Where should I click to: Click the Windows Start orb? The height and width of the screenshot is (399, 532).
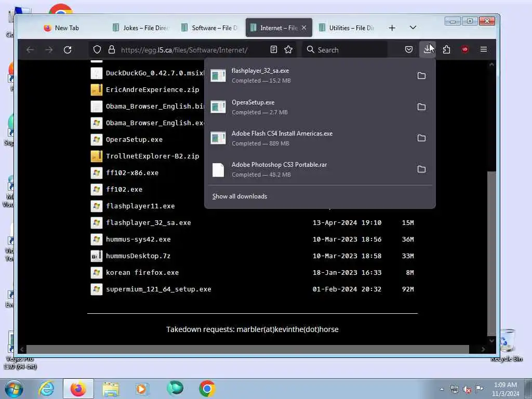[14, 389]
